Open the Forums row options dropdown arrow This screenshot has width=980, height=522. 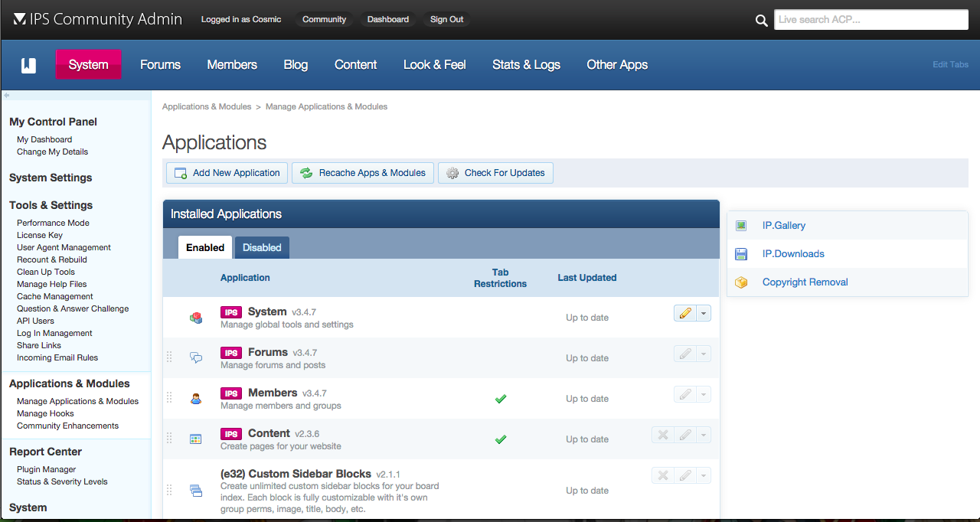pyautogui.click(x=704, y=353)
